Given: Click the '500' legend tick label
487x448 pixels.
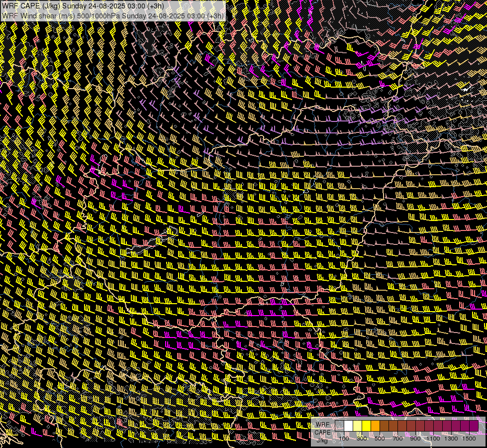Looking at the screenshot, I should pos(380,439).
